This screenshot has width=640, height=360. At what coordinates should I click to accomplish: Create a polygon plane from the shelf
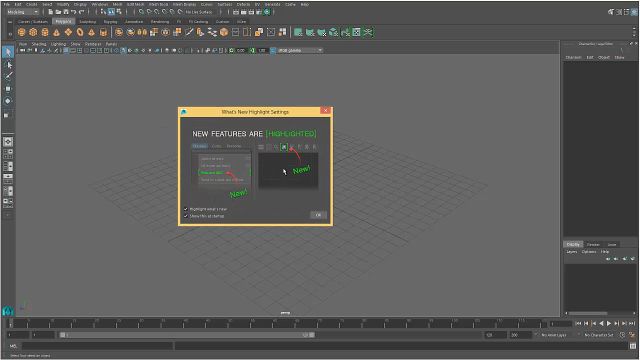(x=68, y=32)
